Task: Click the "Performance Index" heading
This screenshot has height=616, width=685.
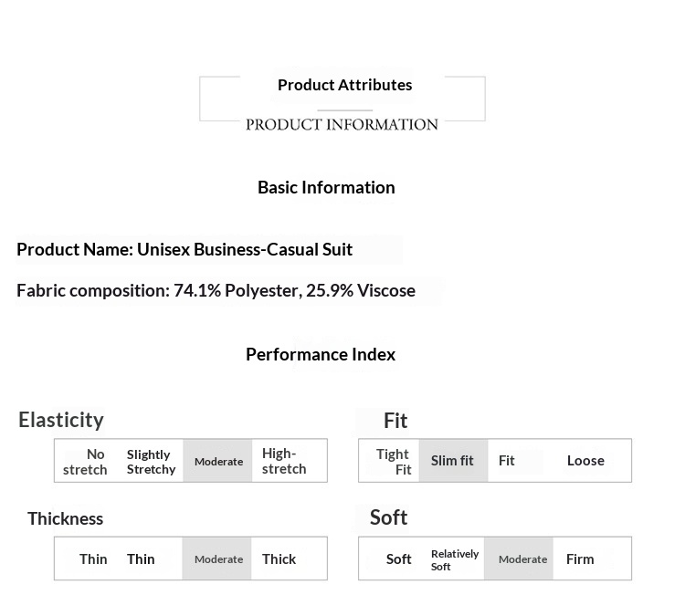Action: pyautogui.click(x=321, y=354)
